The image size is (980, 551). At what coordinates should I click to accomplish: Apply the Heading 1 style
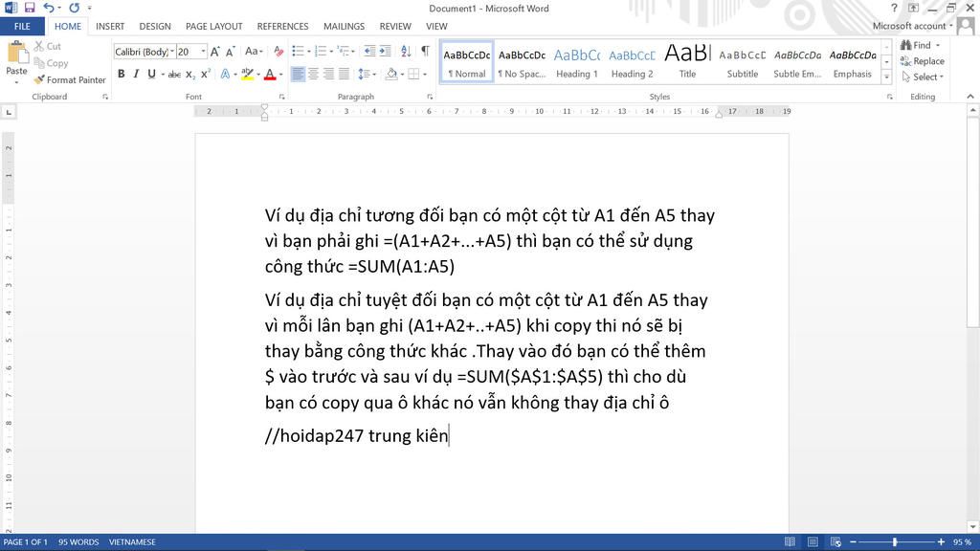tap(577, 62)
